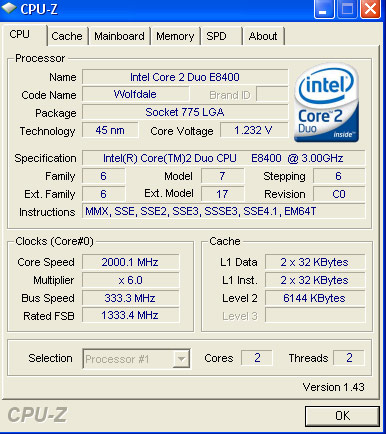386x434 pixels.
Task: Open the About tab
Action: click(263, 36)
